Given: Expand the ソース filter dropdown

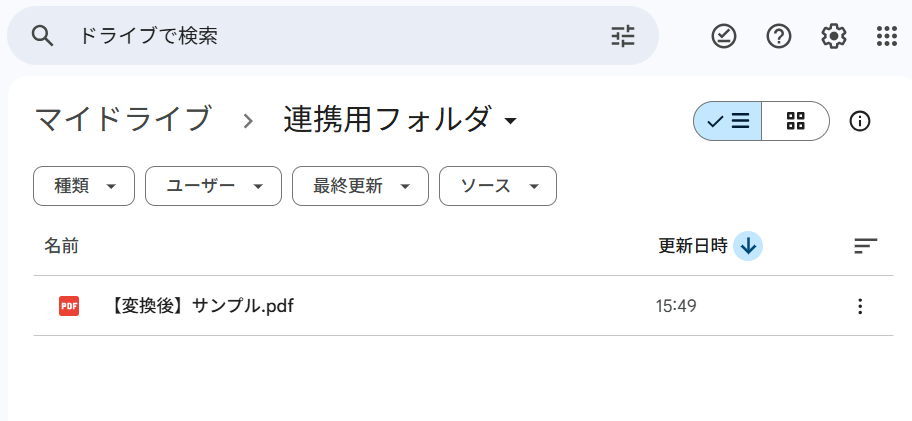Looking at the screenshot, I should [x=497, y=186].
